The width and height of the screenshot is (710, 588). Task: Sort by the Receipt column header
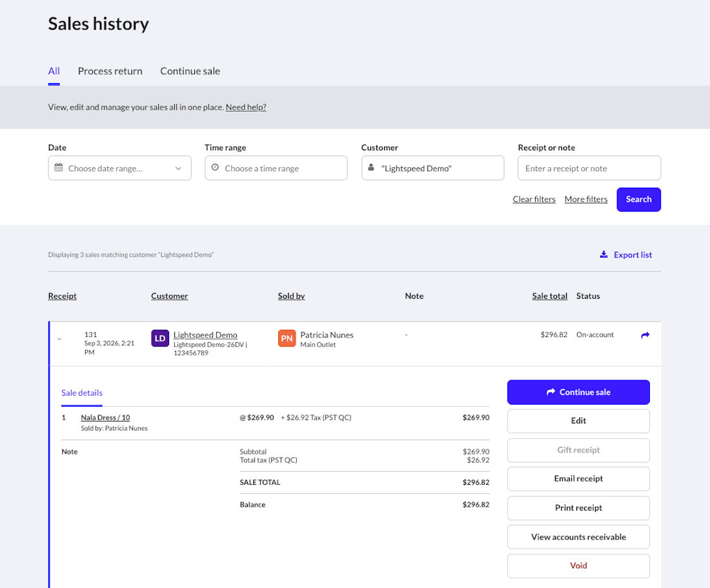(63, 296)
